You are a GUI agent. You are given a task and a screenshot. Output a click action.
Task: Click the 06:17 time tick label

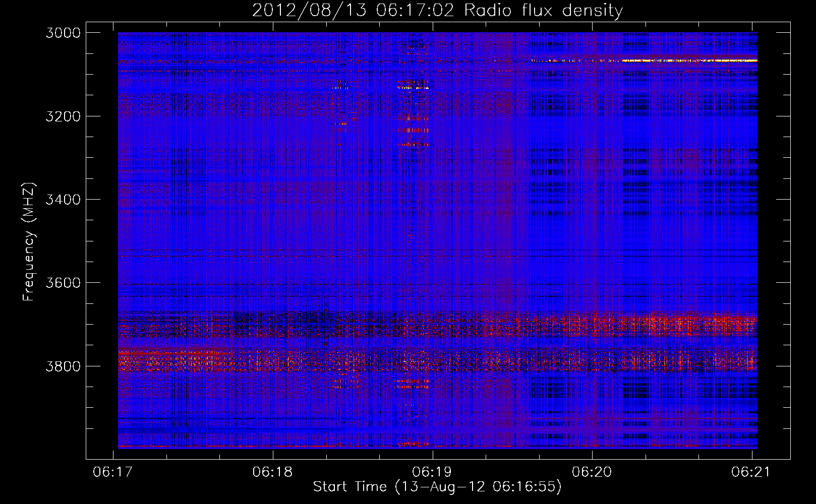tap(113, 472)
